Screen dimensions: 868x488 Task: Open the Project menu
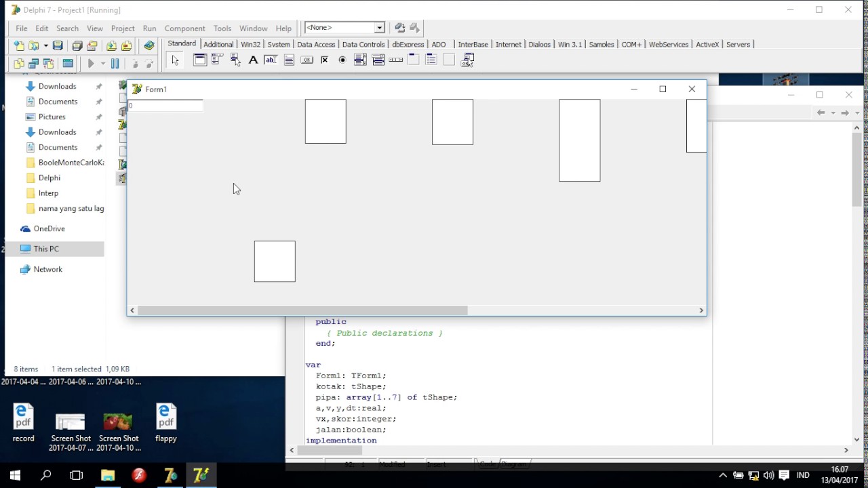click(x=123, y=28)
